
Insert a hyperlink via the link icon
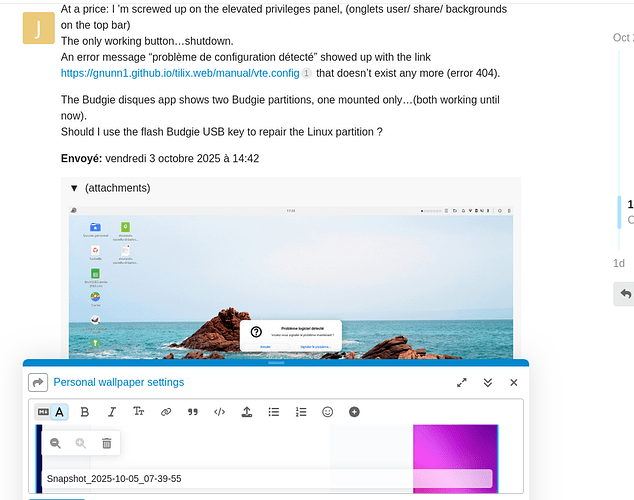coord(166,412)
